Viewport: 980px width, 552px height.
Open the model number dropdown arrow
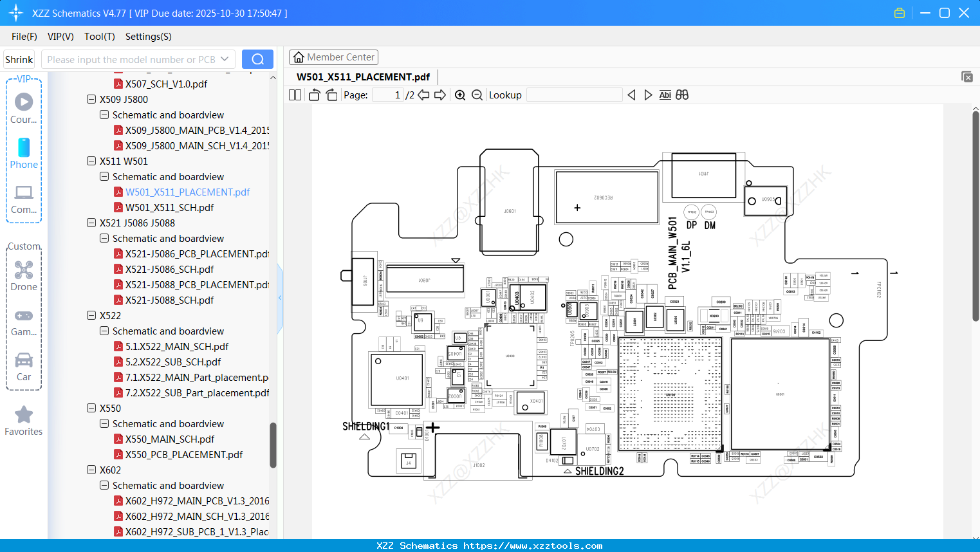(x=225, y=59)
